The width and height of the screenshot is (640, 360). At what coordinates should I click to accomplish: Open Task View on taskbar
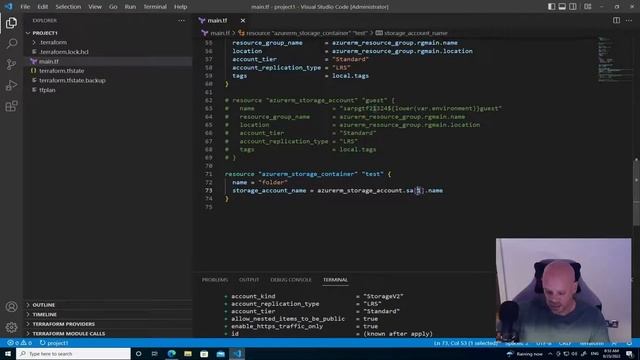point(155,353)
